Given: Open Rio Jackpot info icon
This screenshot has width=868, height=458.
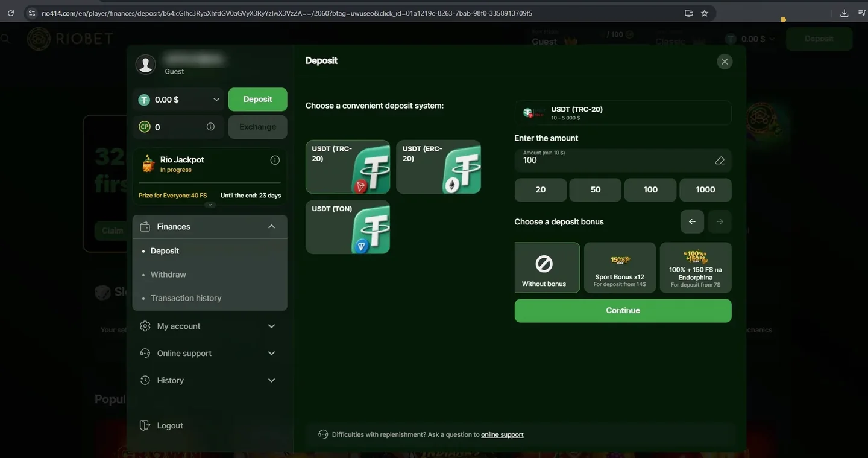Looking at the screenshot, I should (275, 160).
